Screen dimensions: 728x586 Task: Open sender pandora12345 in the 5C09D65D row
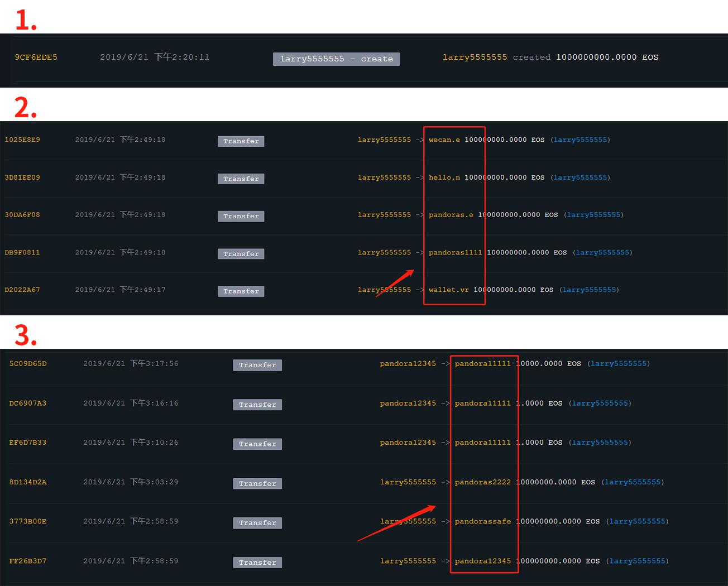(408, 363)
